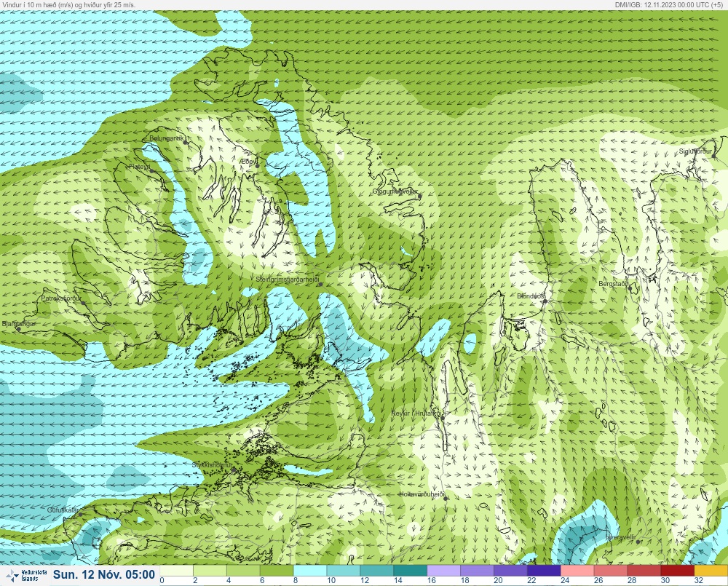Image resolution: width=728 pixels, height=586 pixels.
Task: Click the 'Sun. 12 Nóv. 05:00' timestamp
Action: click(104, 575)
